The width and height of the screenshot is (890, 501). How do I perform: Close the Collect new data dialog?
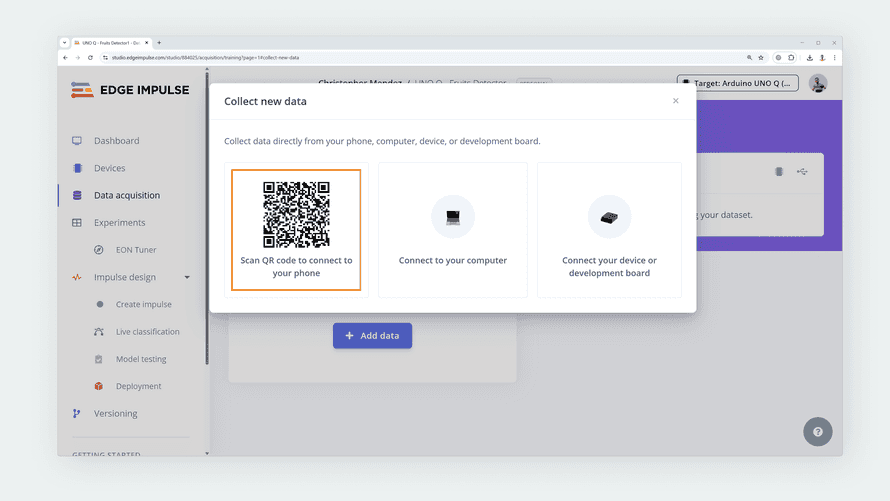point(675,101)
